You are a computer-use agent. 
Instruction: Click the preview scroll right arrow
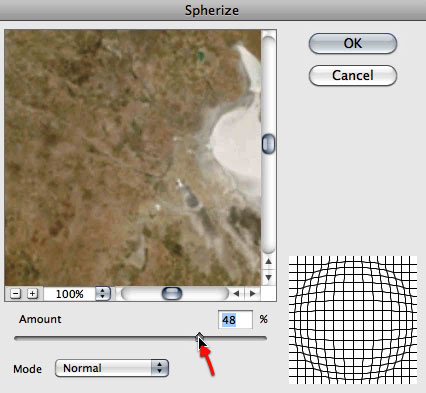click(x=253, y=294)
